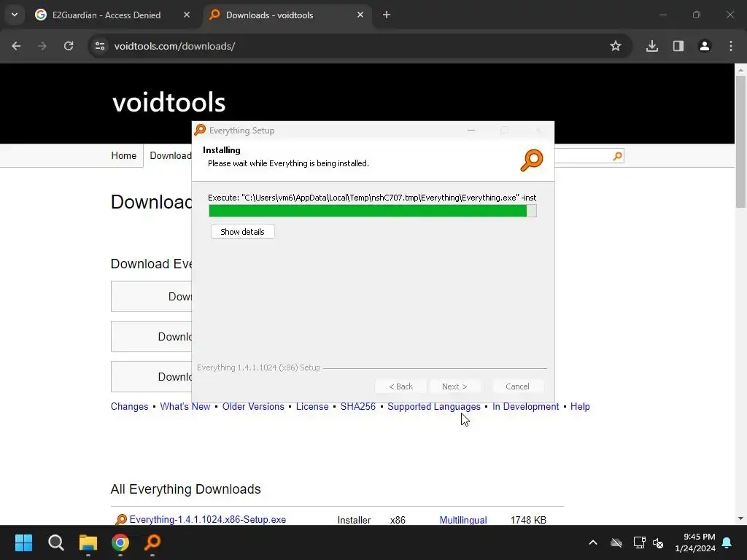Open clock and date 9:45 PM
The image size is (747, 560).
695,542
